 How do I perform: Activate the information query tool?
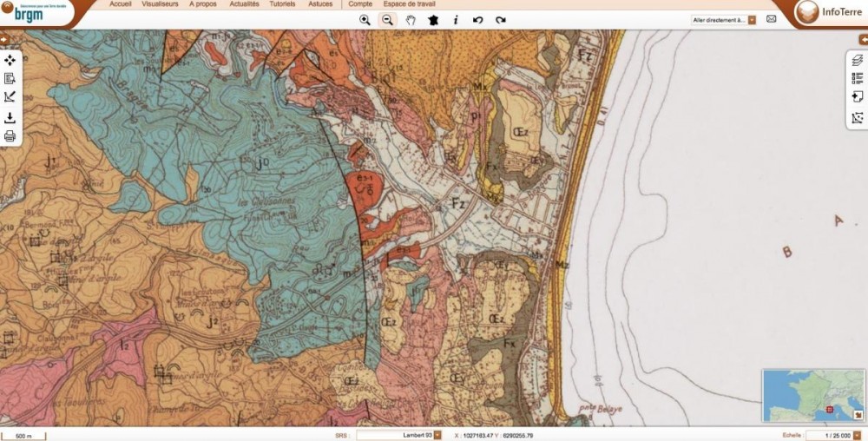tap(456, 19)
